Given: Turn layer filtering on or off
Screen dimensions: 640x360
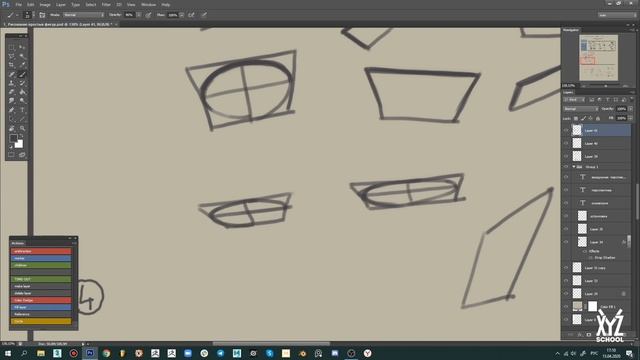Looking at the screenshot, I should coord(632,100).
